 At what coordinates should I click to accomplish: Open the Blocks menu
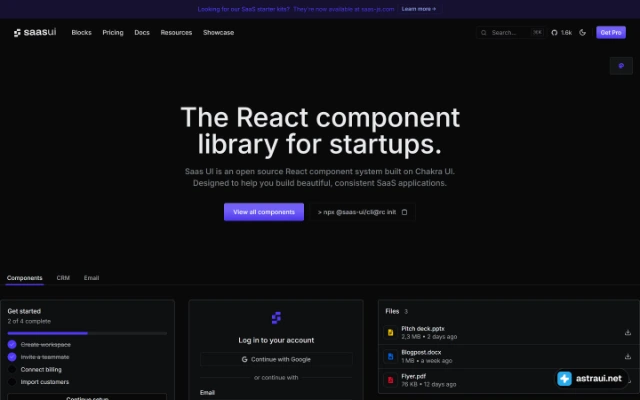pos(82,33)
